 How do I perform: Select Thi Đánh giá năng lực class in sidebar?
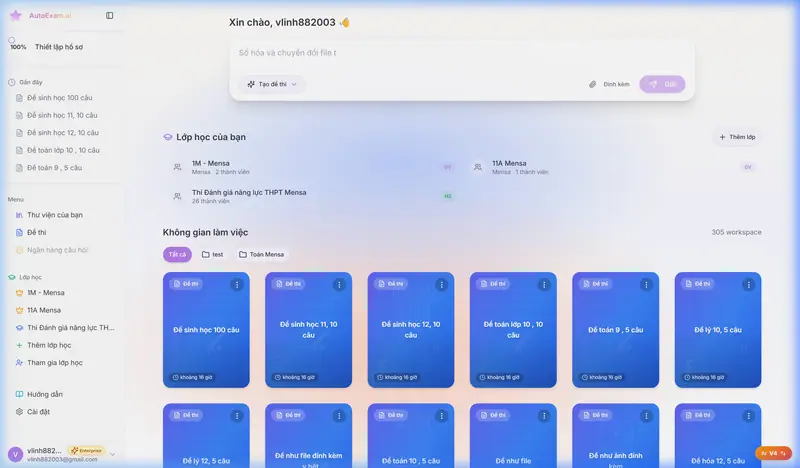click(70, 328)
